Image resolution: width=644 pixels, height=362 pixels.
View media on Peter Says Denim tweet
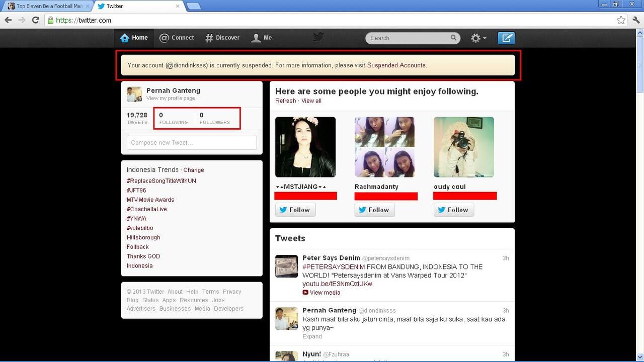(321, 293)
